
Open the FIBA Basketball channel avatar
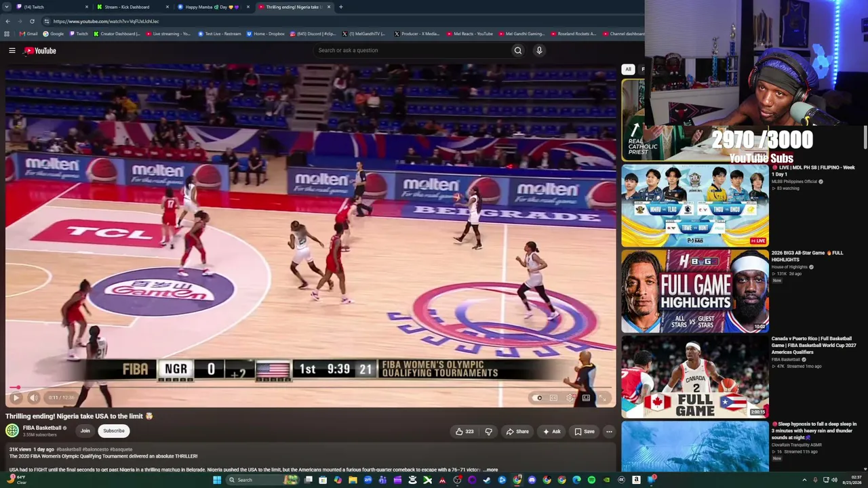pos(12,430)
